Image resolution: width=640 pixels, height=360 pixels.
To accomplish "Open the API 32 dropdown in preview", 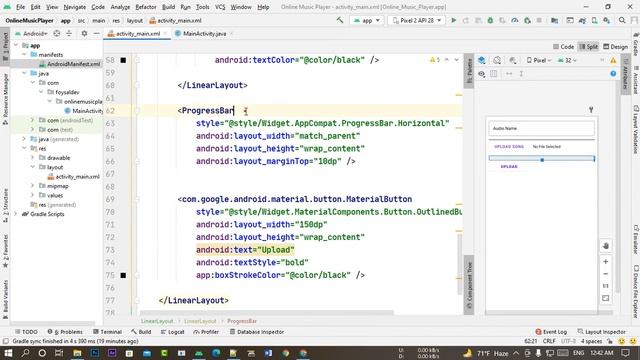I will [567, 60].
